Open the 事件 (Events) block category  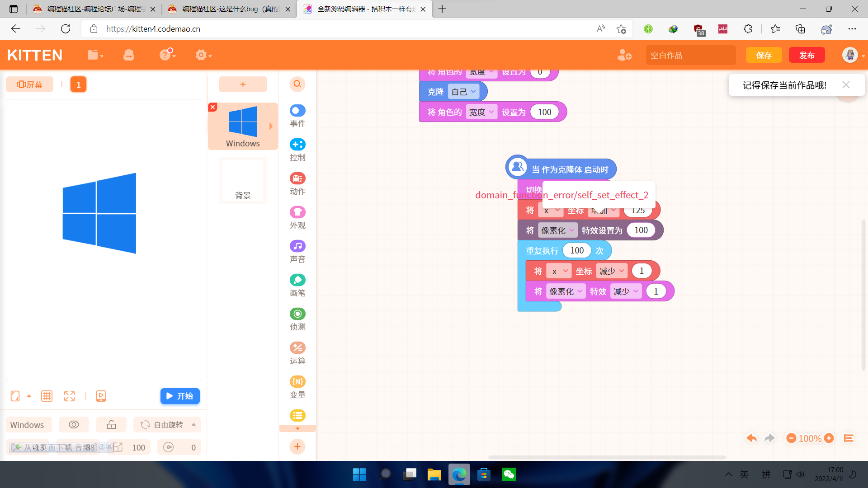(297, 116)
